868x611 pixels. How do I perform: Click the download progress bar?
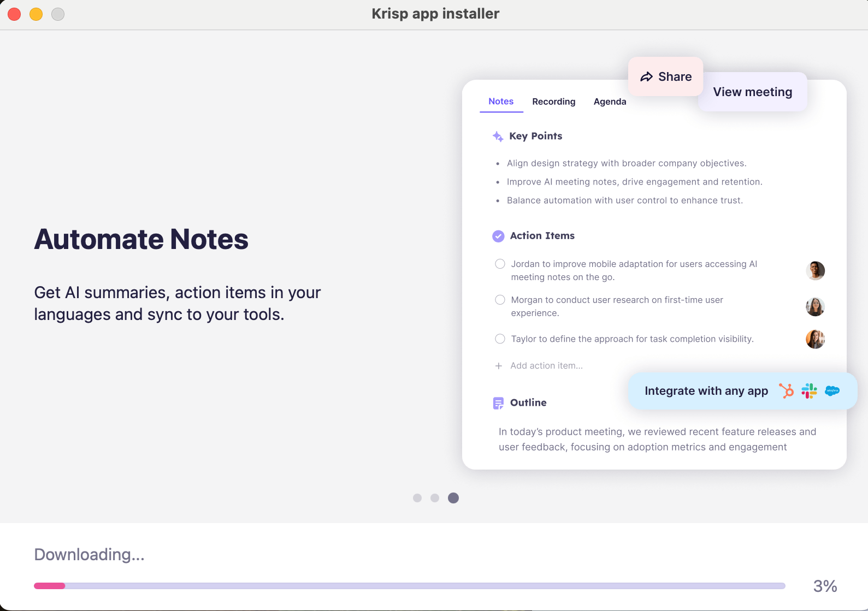coord(409,586)
